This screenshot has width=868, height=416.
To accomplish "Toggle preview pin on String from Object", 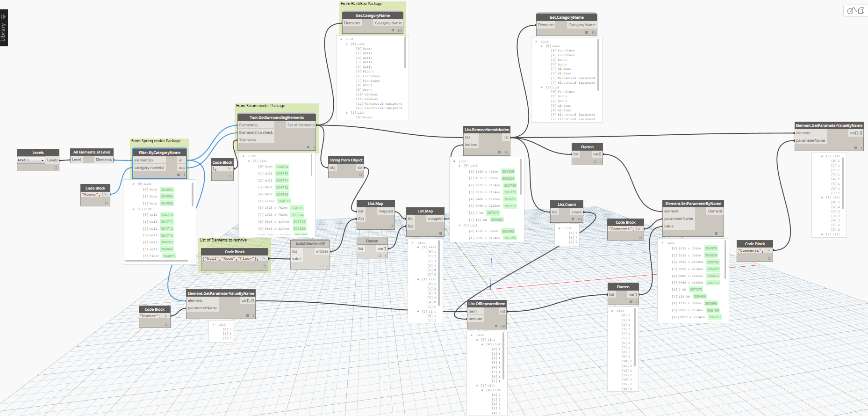I will 360,175.
